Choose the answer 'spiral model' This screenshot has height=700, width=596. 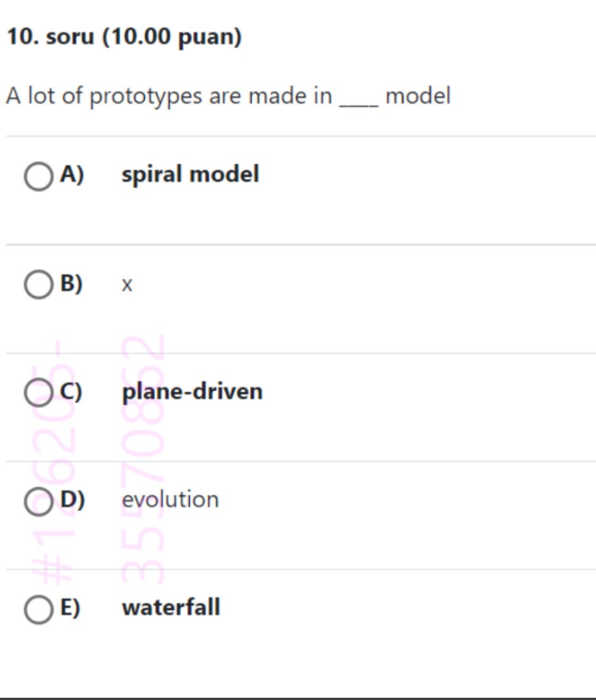pos(191,174)
